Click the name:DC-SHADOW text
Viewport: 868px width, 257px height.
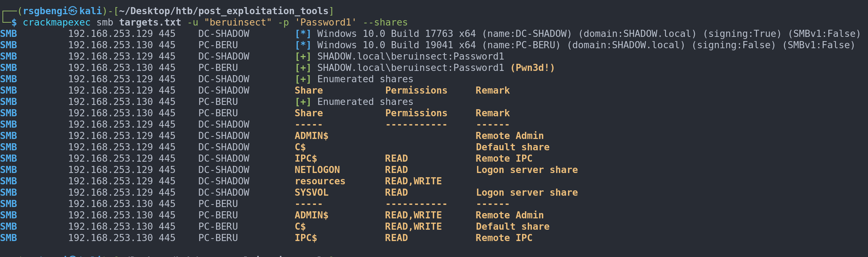coord(527,34)
